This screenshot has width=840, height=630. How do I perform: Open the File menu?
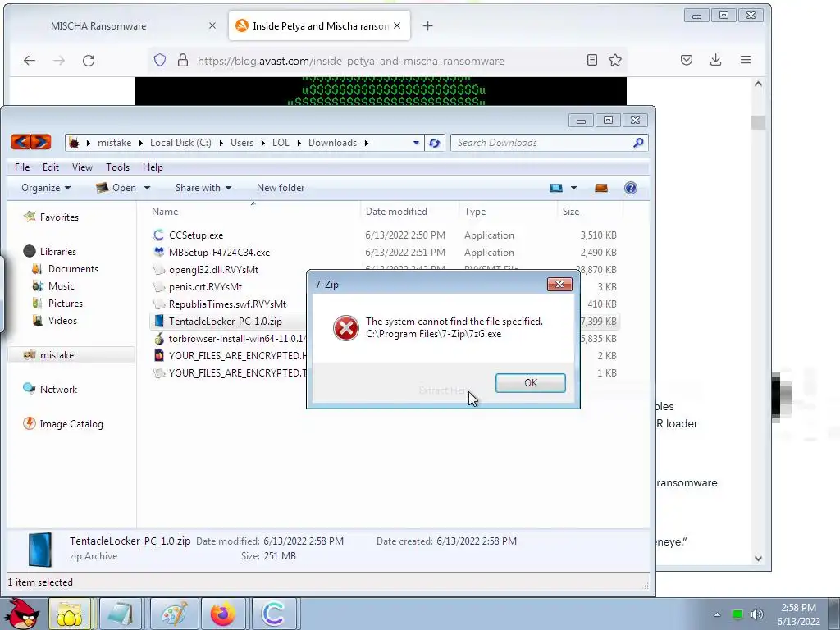click(22, 167)
